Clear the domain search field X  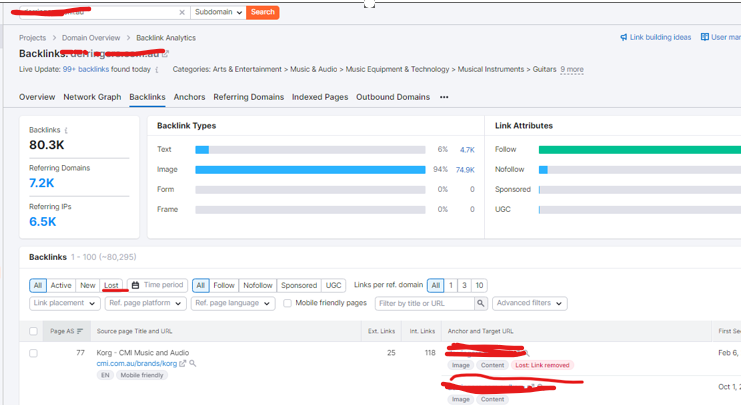pos(182,12)
